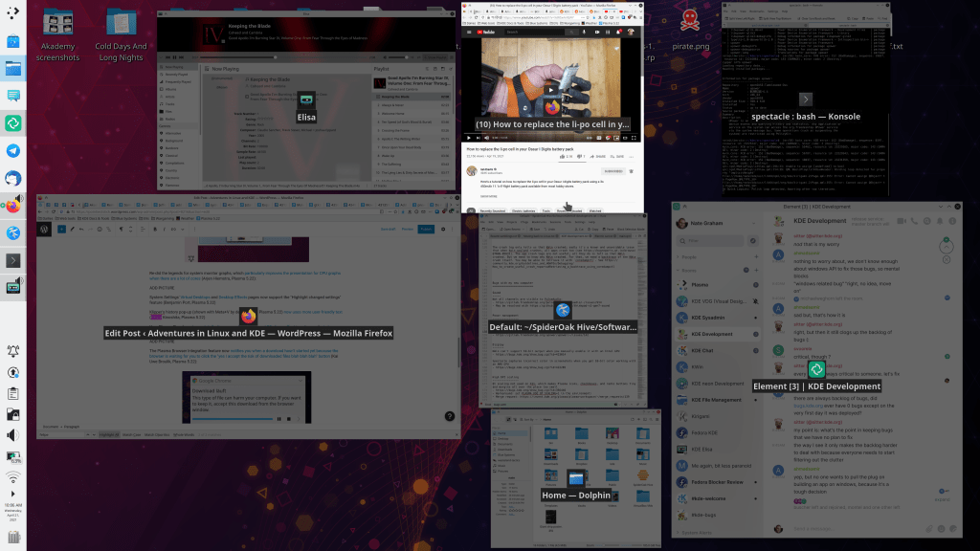980x551 pixels.
Task: Open the Trash icon at the panel bottom
Action: tap(14, 537)
